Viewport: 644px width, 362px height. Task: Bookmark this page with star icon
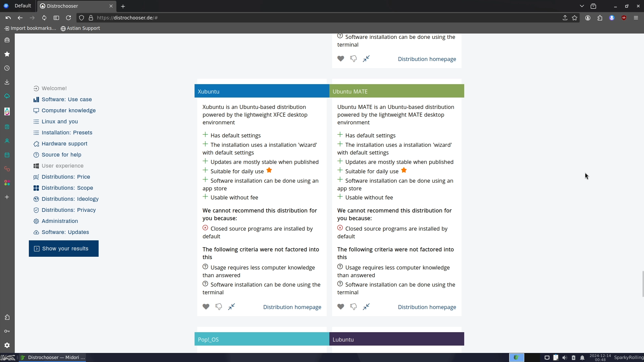pos(575,18)
